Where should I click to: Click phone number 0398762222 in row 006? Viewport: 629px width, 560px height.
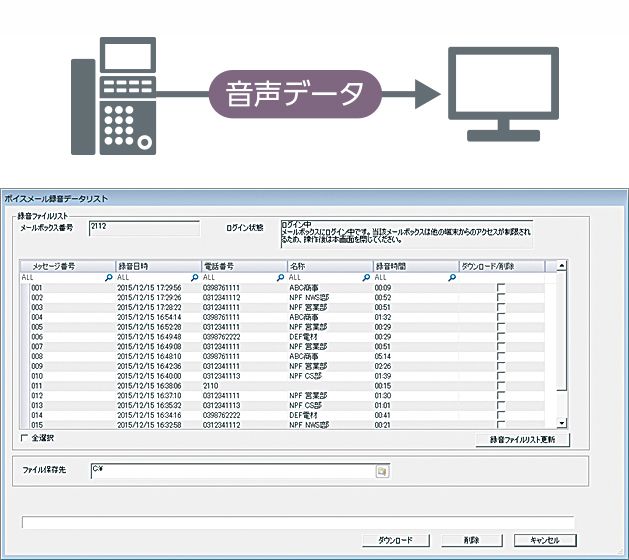pyautogui.click(x=221, y=337)
